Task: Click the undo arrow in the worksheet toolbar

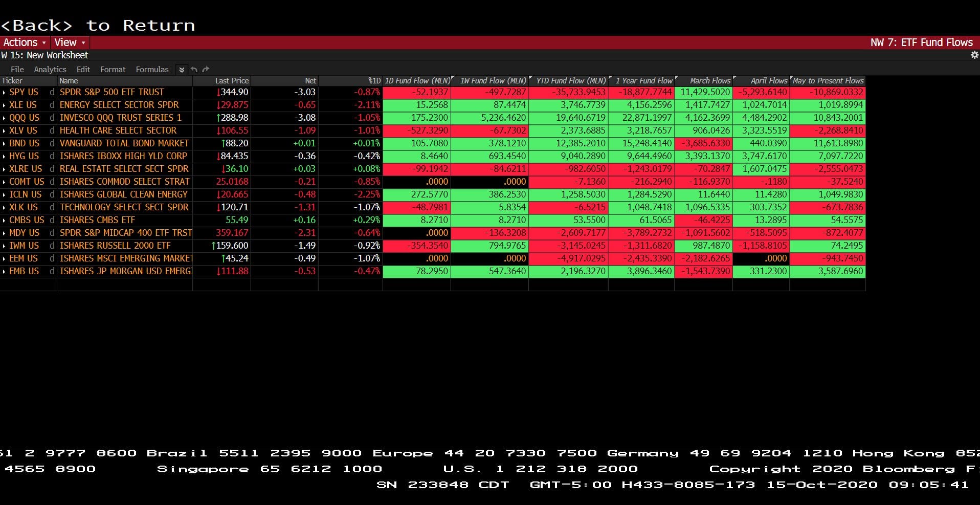Action: [194, 69]
